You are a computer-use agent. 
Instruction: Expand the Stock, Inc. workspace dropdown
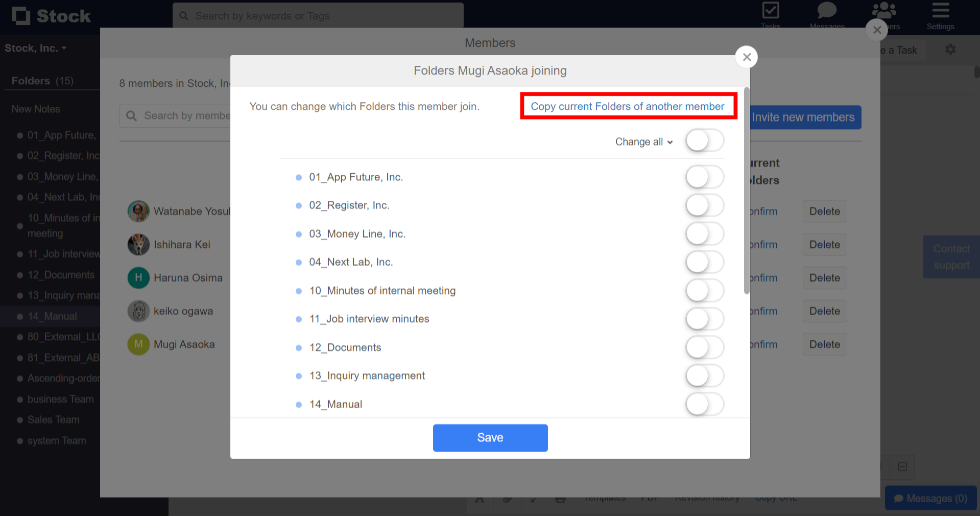coord(36,48)
